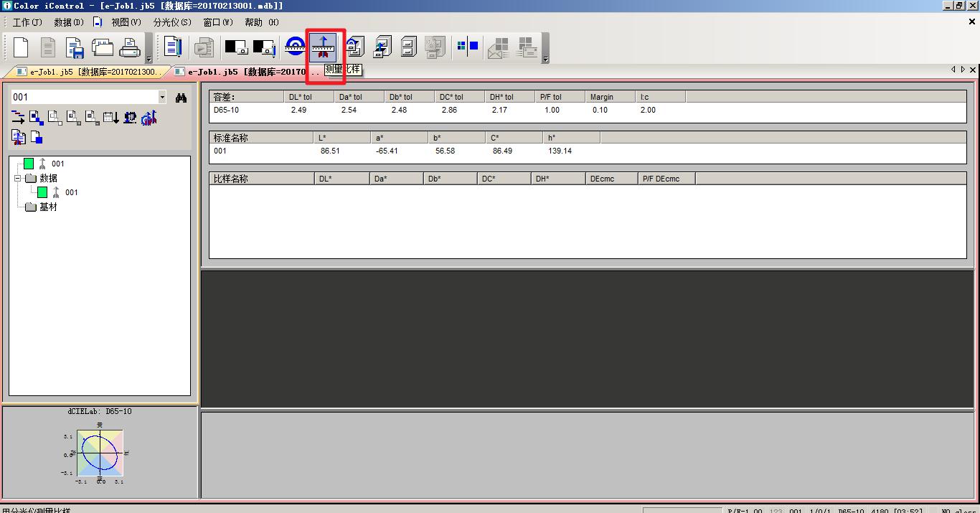Click the grayed document with play arrow icon
Image resolution: width=980 pixels, height=513 pixels.
(x=204, y=47)
